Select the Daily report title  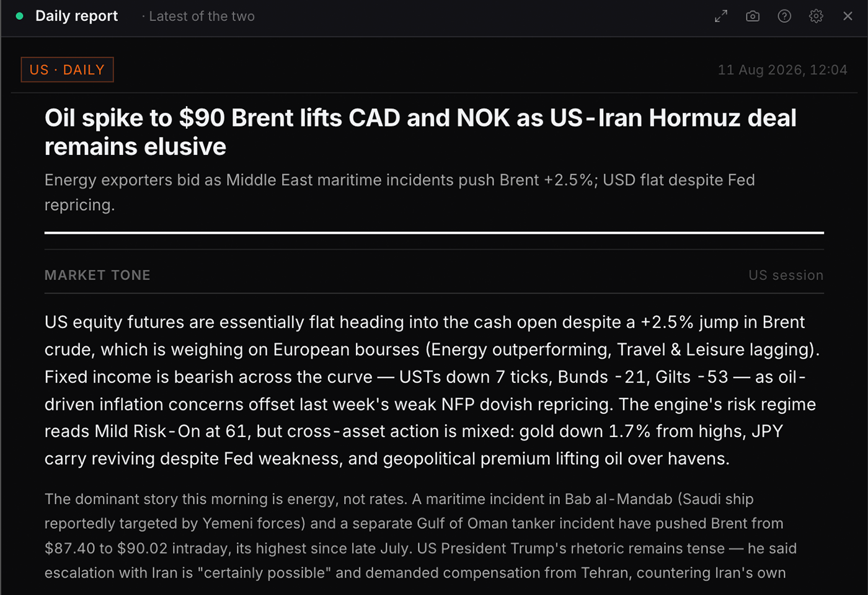coord(76,16)
